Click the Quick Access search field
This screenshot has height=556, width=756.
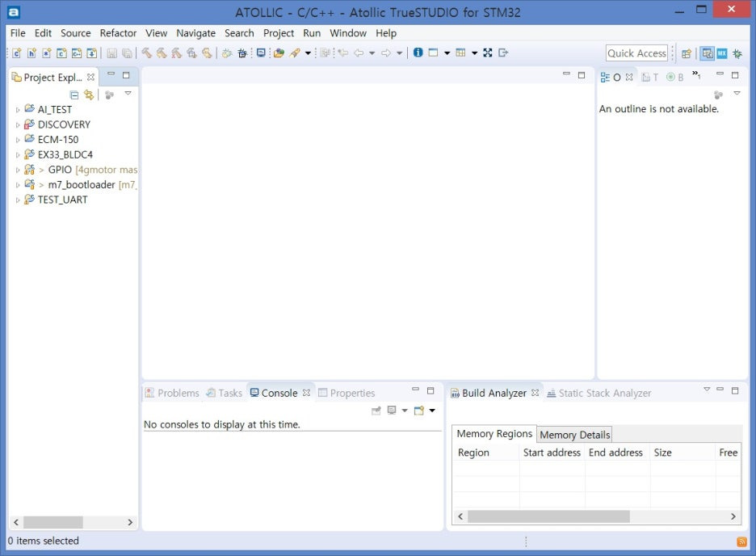pos(636,53)
